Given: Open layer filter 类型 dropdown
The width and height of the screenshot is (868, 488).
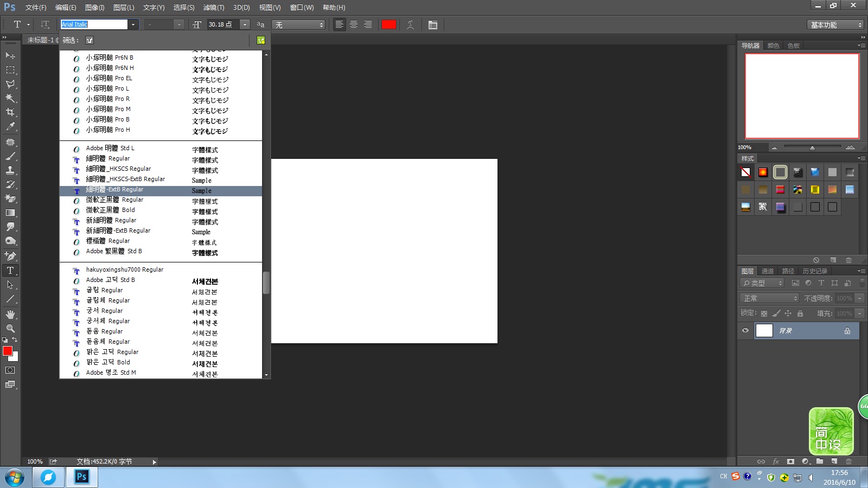Looking at the screenshot, I should pyautogui.click(x=762, y=283).
